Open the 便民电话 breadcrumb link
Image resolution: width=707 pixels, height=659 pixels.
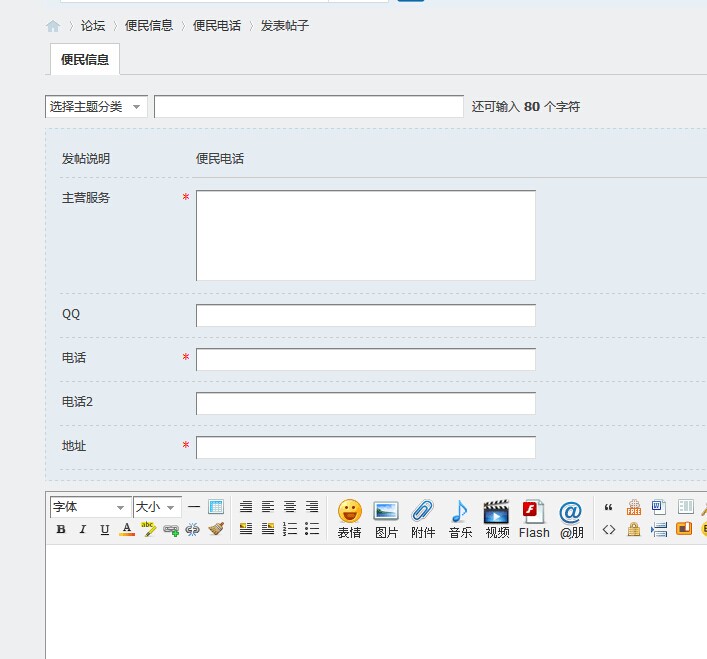[217, 26]
